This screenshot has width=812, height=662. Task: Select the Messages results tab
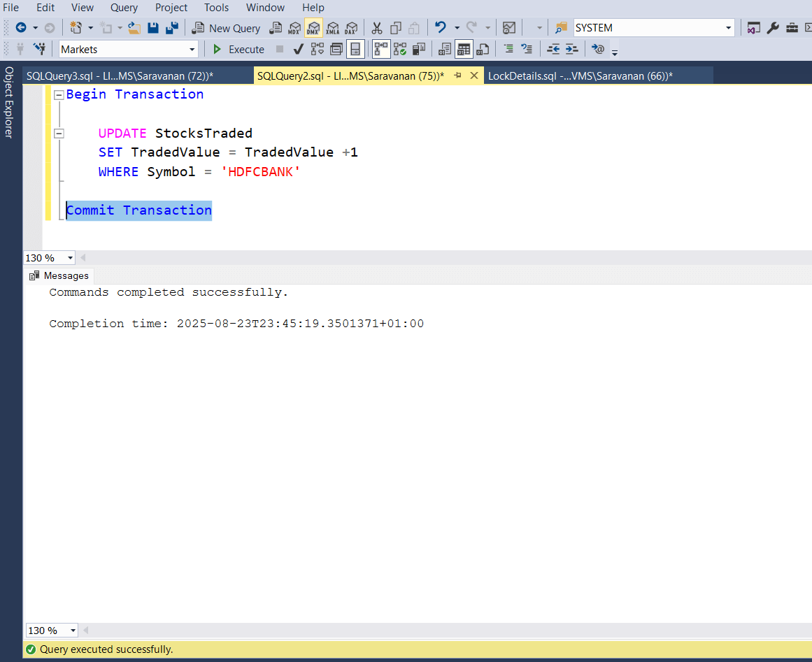click(x=59, y=275)
